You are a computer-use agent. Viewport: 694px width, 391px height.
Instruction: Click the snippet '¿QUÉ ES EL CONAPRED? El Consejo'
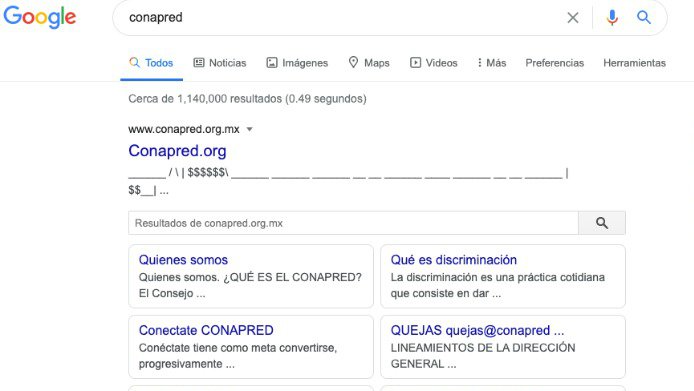coord(250,285)
